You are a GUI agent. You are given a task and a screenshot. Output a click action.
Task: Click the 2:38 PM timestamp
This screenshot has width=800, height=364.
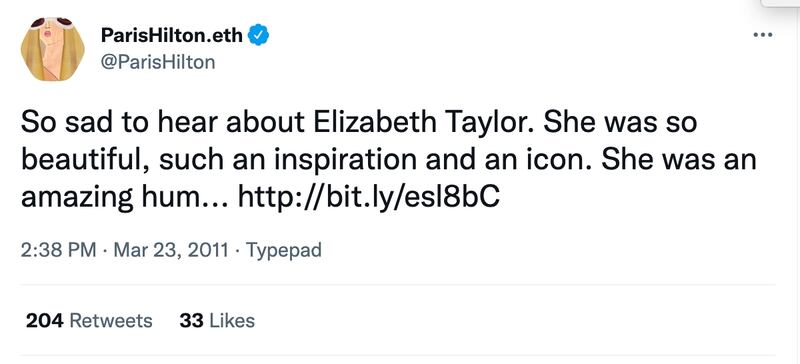click(x=59, y=250)
